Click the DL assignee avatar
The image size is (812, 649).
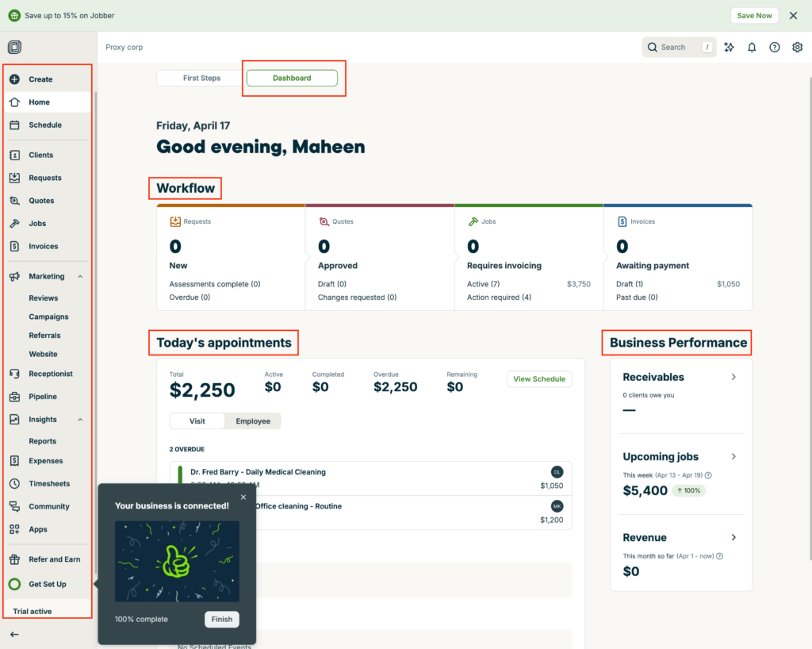[x=557, y=472]
